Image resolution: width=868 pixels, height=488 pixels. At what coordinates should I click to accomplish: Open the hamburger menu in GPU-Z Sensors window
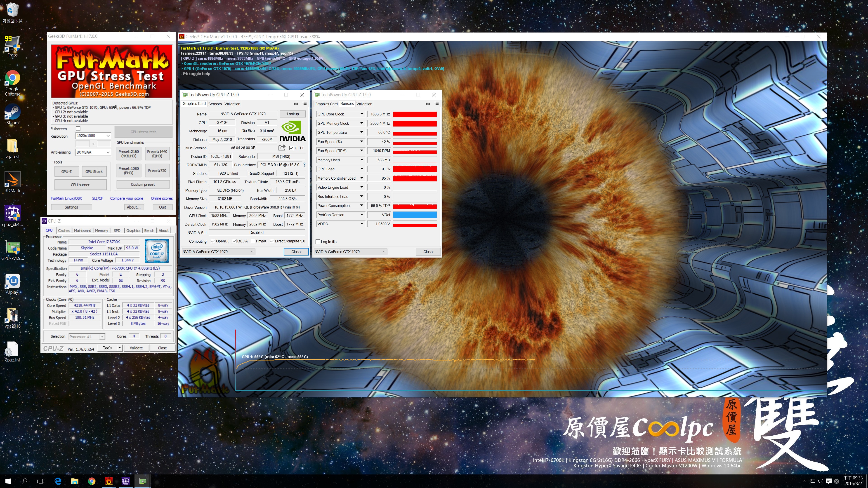[437, 104]
